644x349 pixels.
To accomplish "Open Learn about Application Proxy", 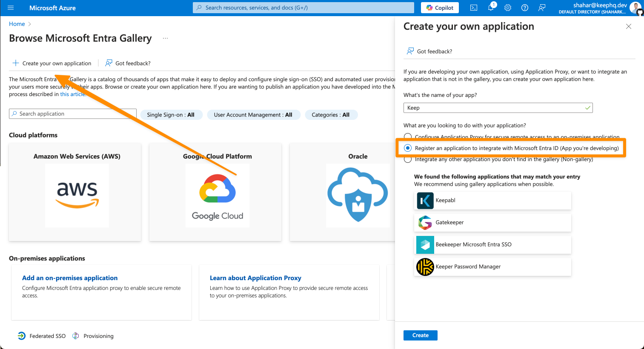I will (255, 278).
